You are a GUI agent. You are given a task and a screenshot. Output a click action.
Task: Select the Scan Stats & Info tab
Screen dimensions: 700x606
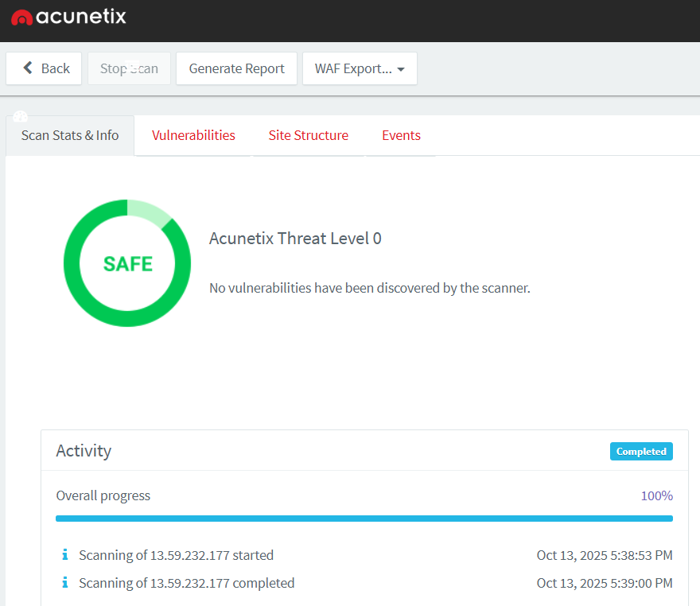click(70, 135)
